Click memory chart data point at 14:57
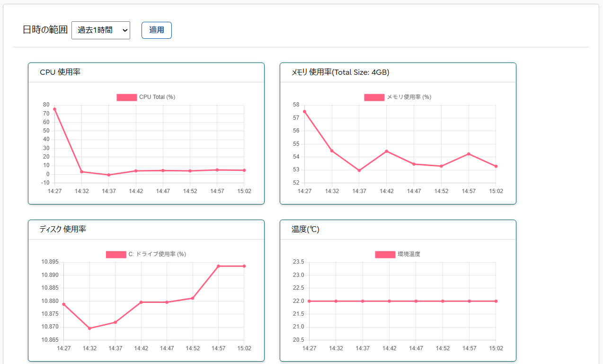603x364 pixels. point(469,154)
